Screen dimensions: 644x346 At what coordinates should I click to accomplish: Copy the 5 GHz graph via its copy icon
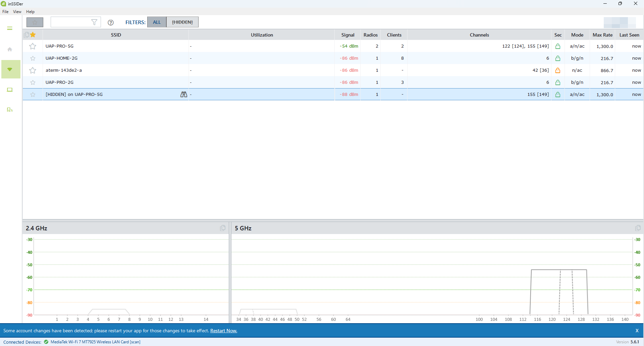point(638,228)
